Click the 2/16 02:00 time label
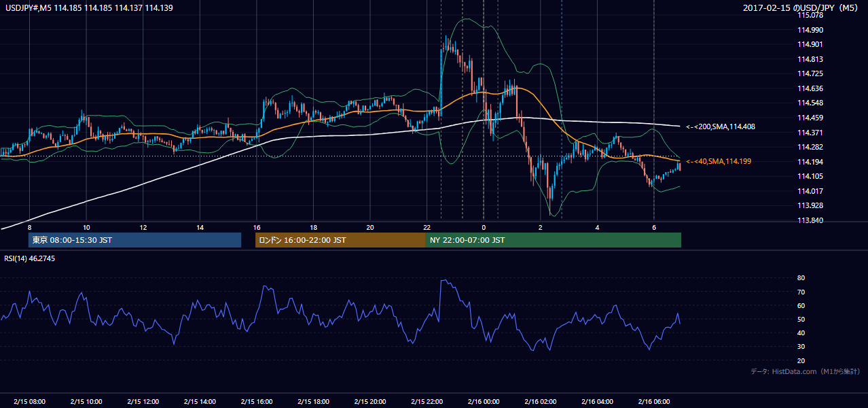868x408 pixels. click(x=540, y=401)
